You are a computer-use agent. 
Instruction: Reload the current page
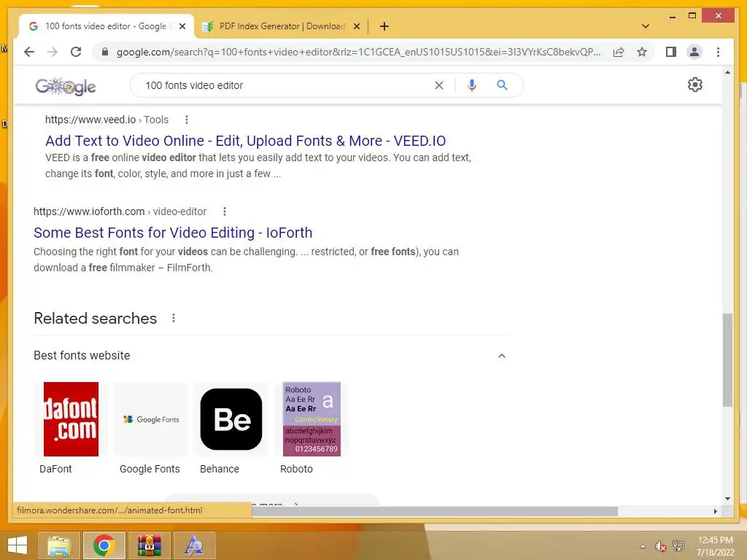point(76,52)
